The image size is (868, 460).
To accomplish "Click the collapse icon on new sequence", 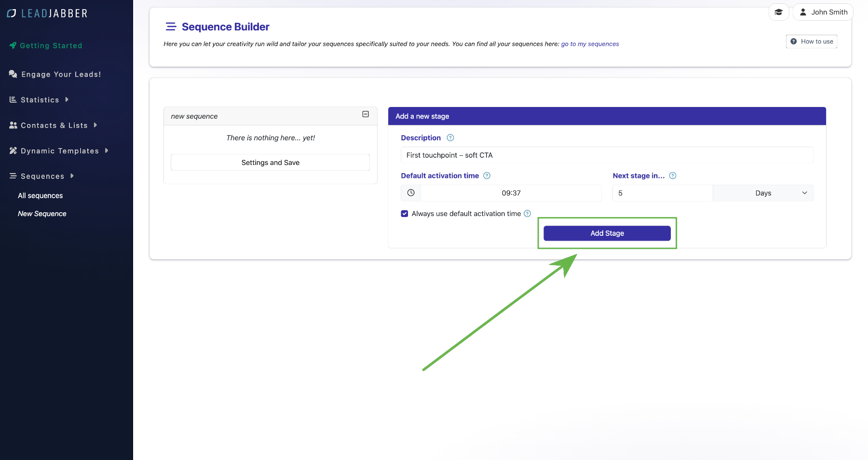I will click(x=366, y=114).
